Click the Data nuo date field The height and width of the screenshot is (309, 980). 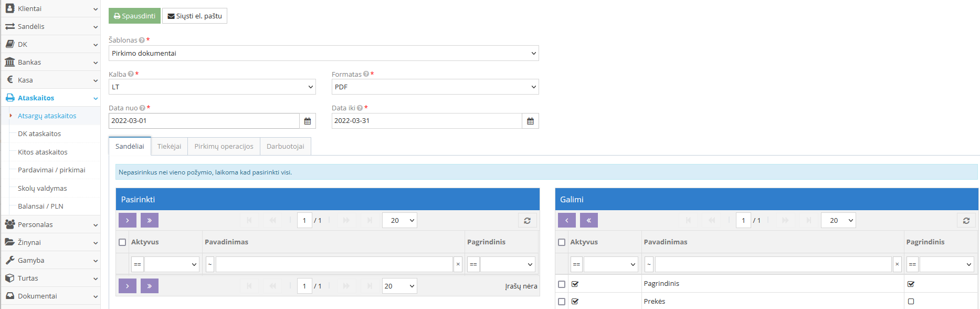coord(204,121)
